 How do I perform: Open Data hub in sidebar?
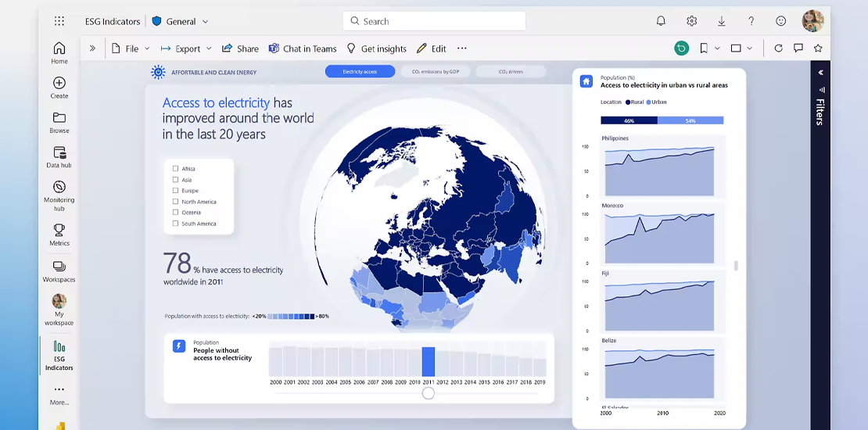[x=59, y=157]
